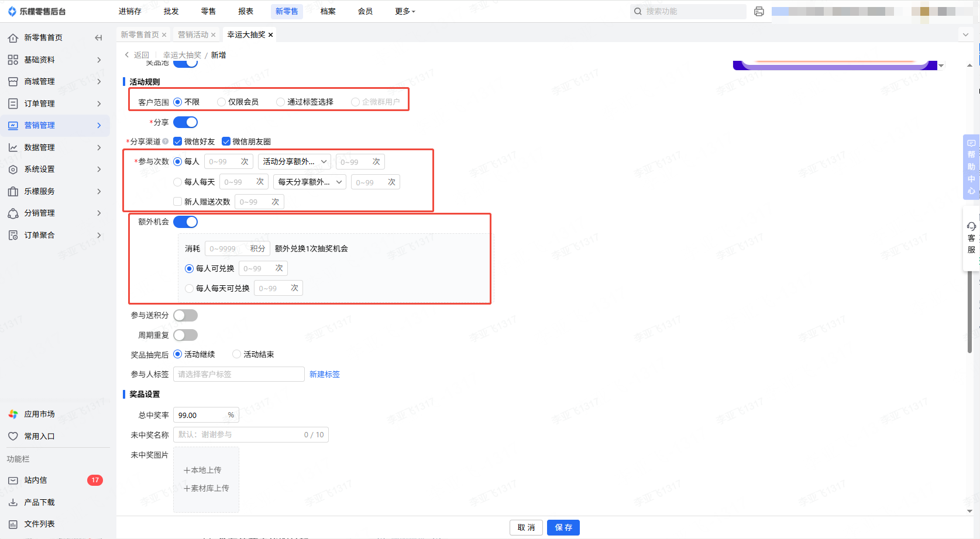Click the 数据管理 chart icon
The image size is (980, 539).
tap(13, 147)
